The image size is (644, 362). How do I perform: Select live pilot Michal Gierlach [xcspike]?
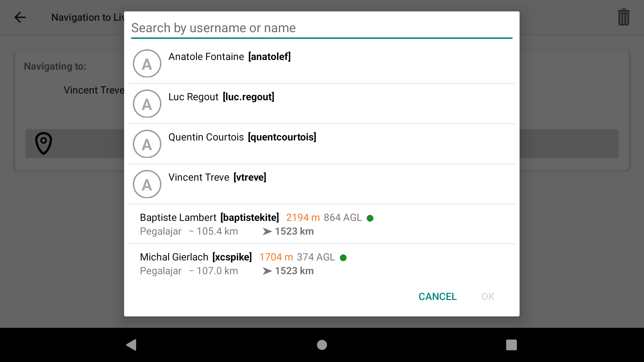(x=322, y=263)
